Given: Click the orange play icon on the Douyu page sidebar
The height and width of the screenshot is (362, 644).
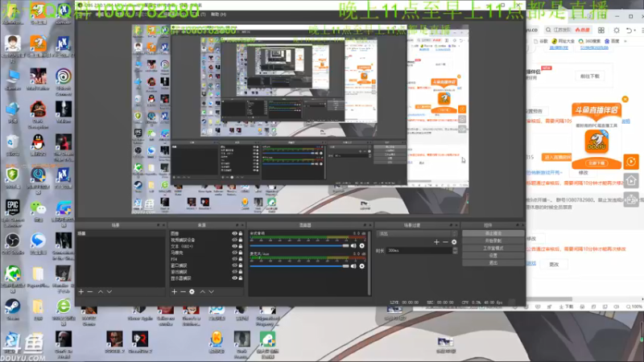Looking at the screenshot, I should (x=631, y=162).
